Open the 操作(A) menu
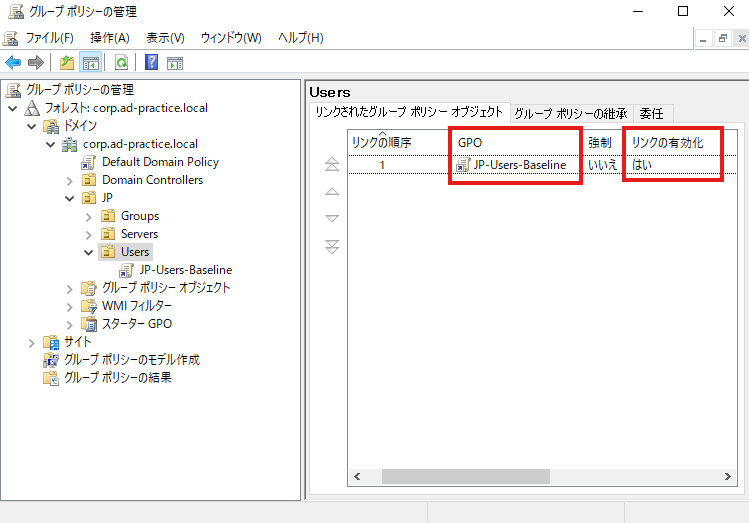This screenshot has width=749, height=523. tap(110, 38)
